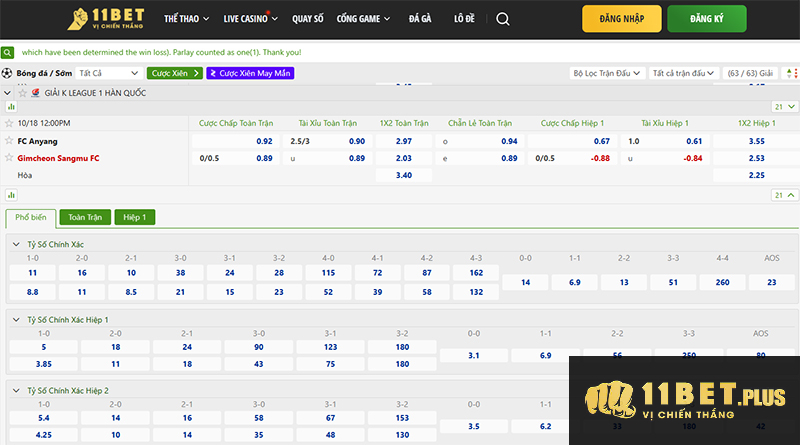This screenshot has width=800, height=445.
Task: Open the search magnifier icon
Action: pos(502,19)
